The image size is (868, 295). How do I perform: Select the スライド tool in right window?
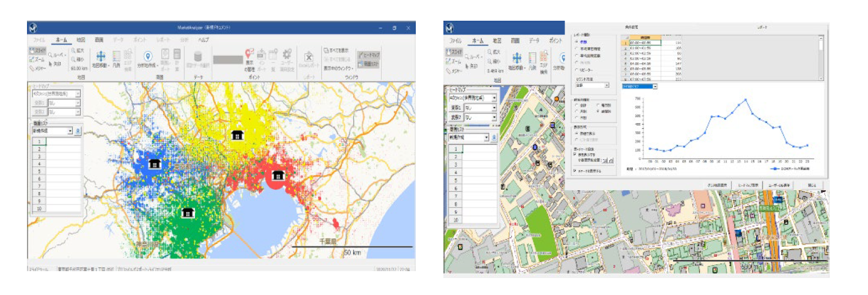coord(455,51)
